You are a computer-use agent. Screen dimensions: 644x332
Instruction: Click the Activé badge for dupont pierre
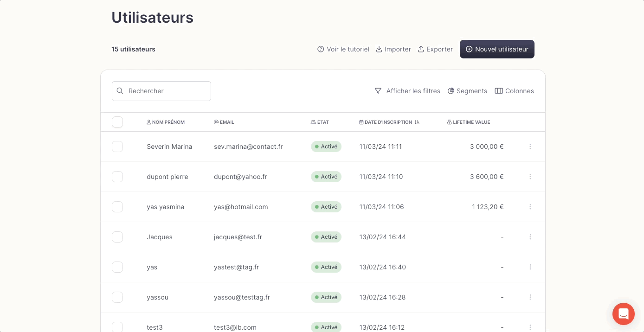point(326,177)
